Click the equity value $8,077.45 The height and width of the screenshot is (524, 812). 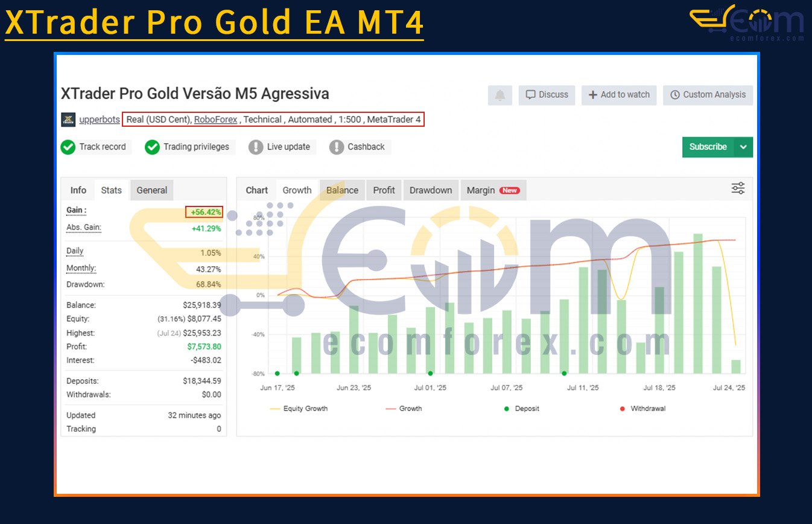pos(205,319)
